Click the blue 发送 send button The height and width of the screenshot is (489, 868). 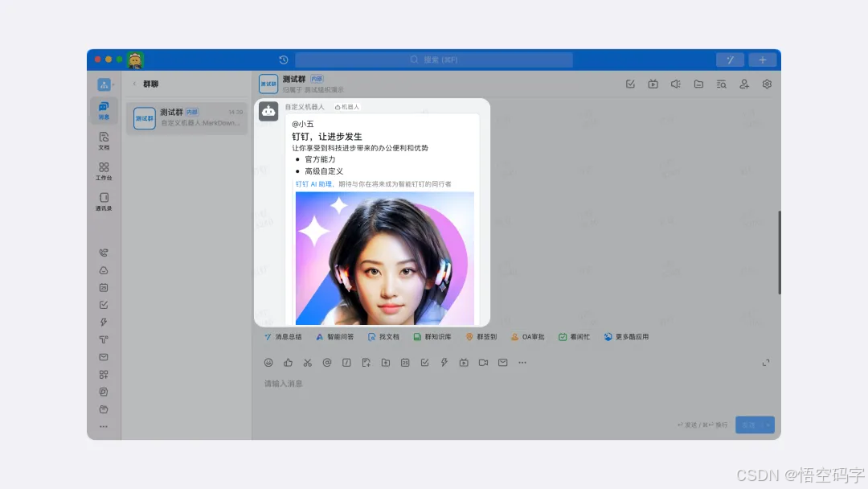pos(748,425)
